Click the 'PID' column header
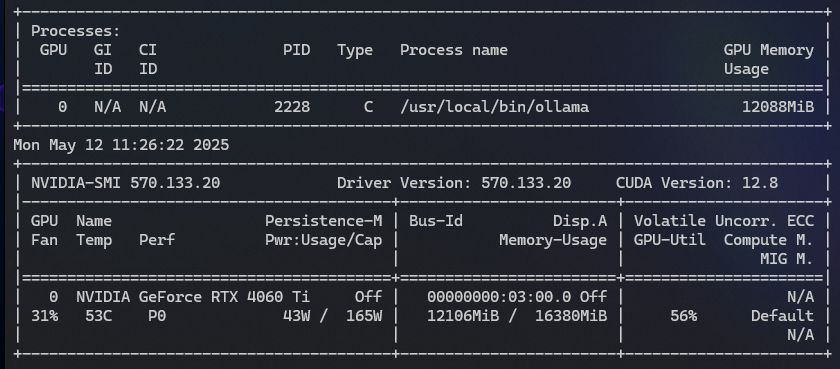The height and width of the screenshot is (369, 840). [x=297, y=50]
